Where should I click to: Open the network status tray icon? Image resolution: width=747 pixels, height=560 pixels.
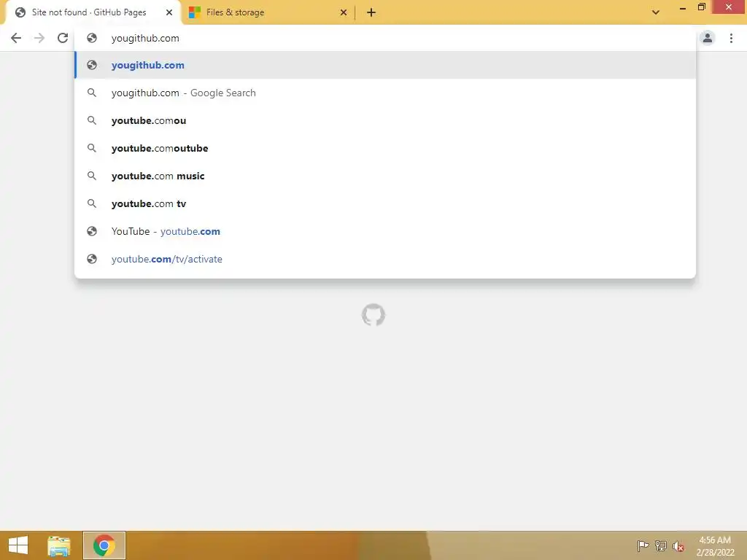pos(661,545)
